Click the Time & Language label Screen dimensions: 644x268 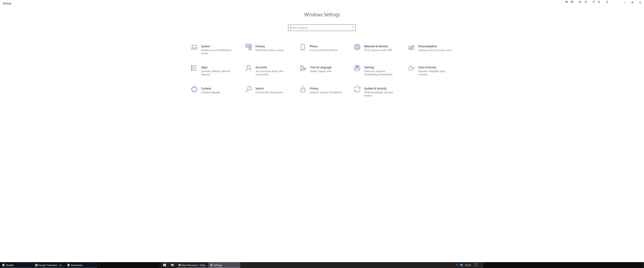pos(320,68)
